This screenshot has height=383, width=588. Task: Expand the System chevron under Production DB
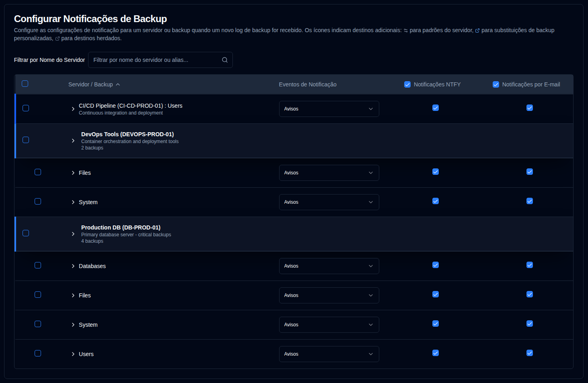point(73,325)
